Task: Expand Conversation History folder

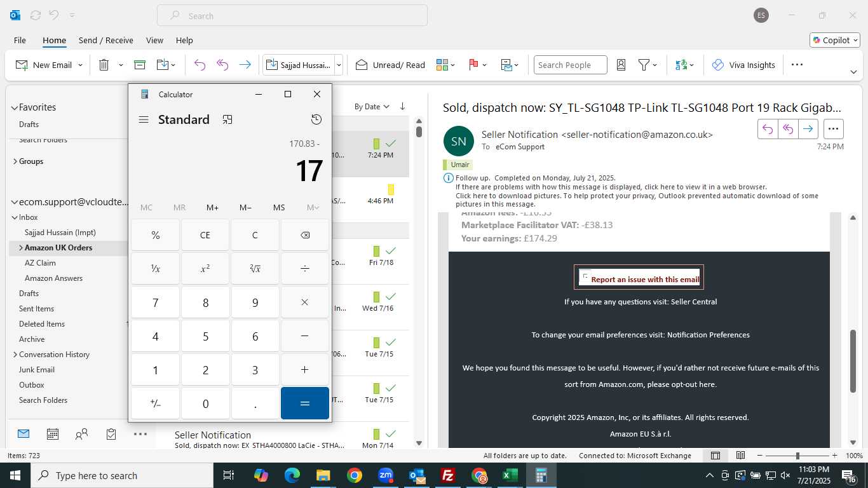Action: 15,355
